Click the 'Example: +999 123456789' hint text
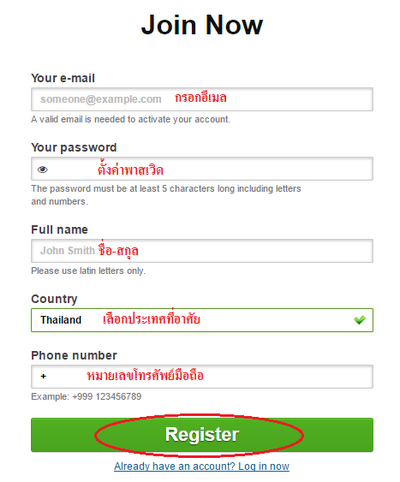This screenshot has height=482, width=400. point(86,397)
